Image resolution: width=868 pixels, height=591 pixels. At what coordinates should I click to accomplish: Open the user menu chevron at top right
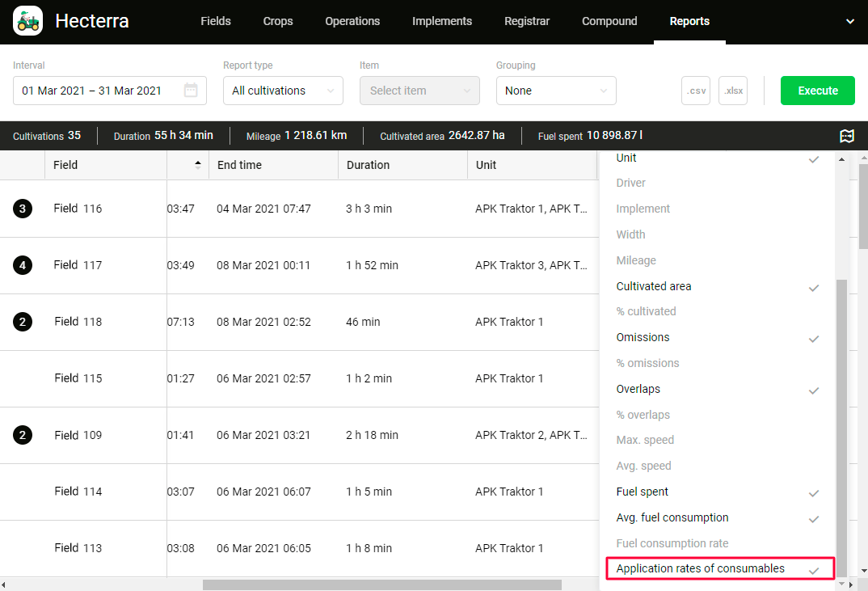click(850, 22)
